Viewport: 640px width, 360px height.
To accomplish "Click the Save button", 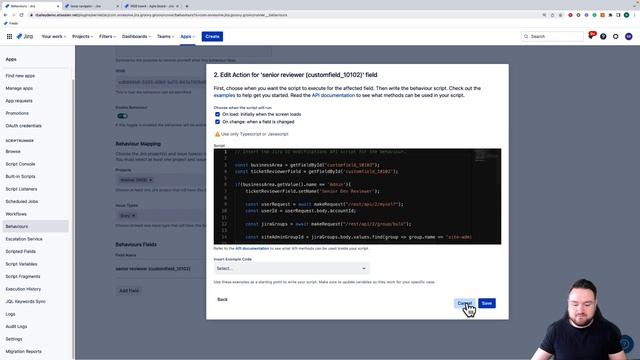I will click(x=487, y=303).
